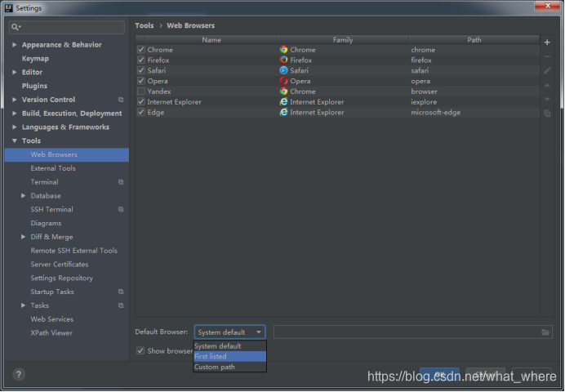The height and width of the screenshot is (392, 565).
Task: Close the Settings dialog window
Action: click(547, 6)
